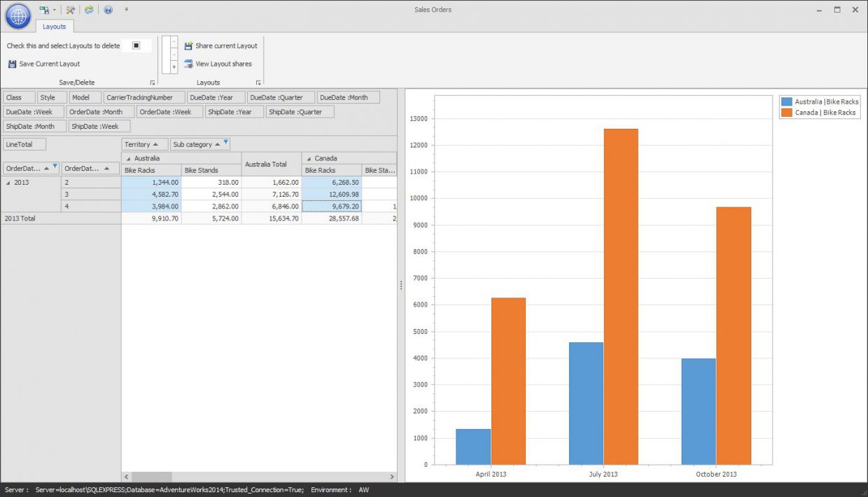Click the ShipDate :Month field

click(x=35, y=127)
